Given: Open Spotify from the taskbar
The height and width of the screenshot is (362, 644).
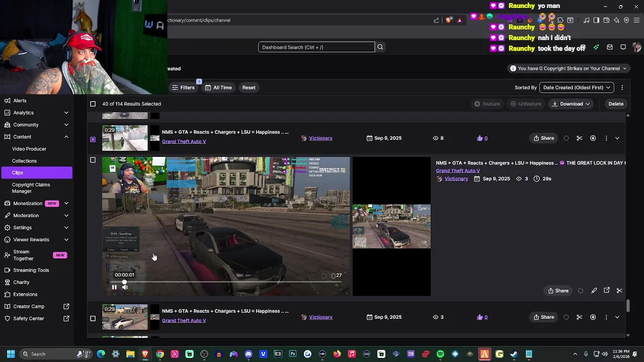Looking at the screenshot, I should click(440, 354).
